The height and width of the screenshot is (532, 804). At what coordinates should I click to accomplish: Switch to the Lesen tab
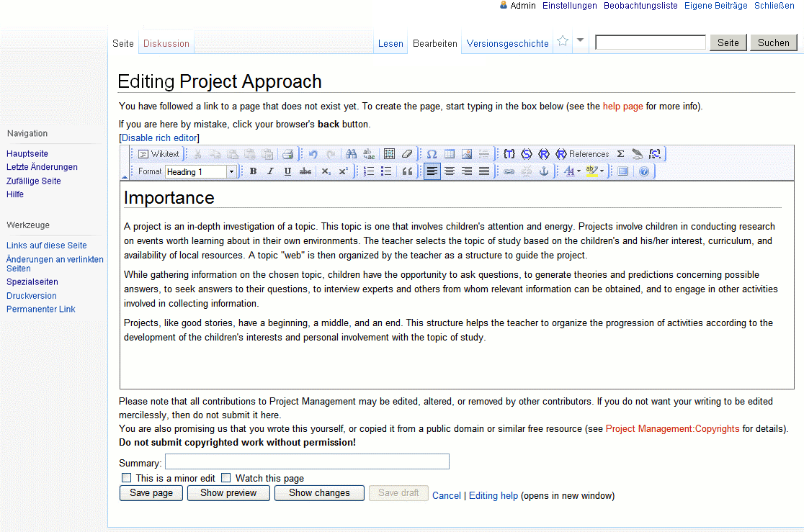390,44
